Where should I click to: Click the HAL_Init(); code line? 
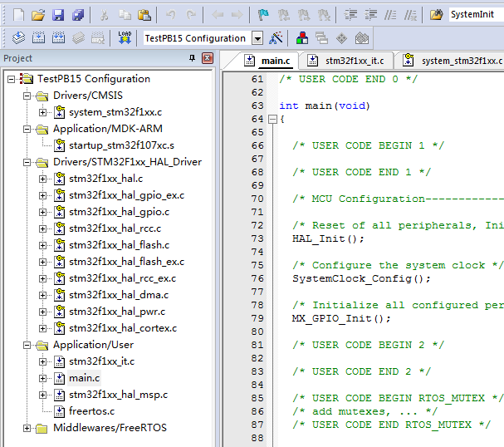[328, 239]
